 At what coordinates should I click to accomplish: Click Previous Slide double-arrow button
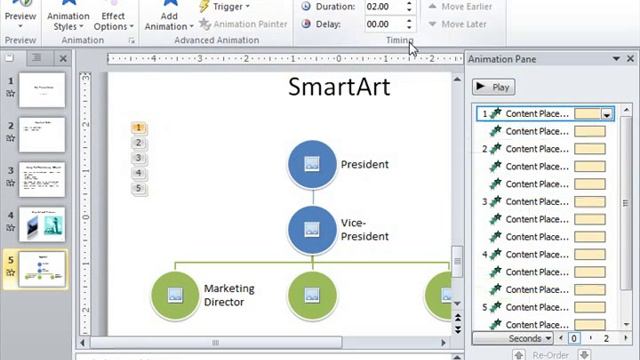pos(458,318)
